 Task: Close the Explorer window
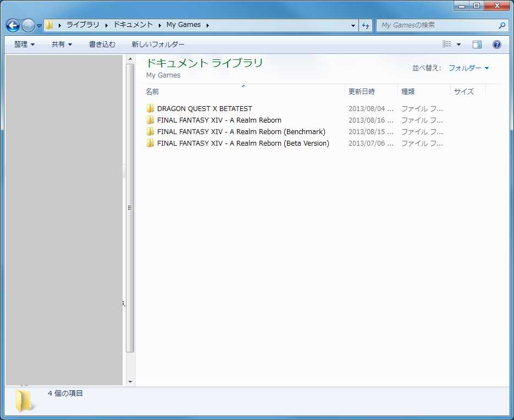(x=497, y=5)
